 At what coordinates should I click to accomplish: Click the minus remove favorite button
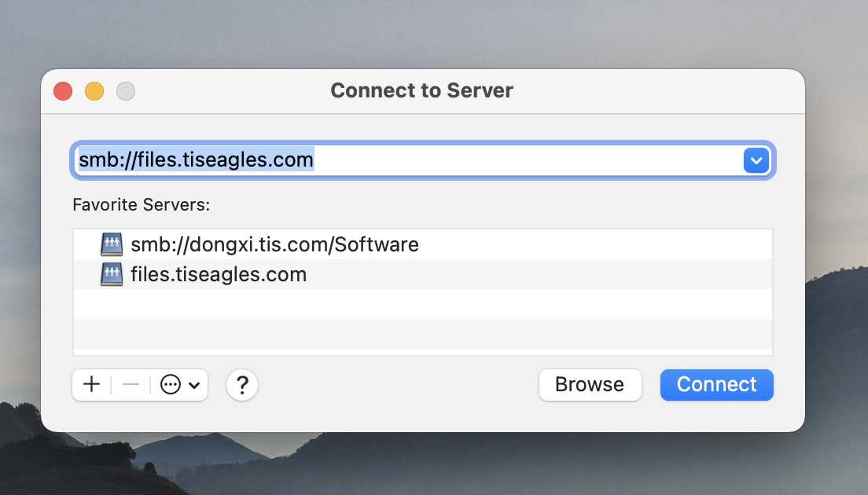pos(131,385)
